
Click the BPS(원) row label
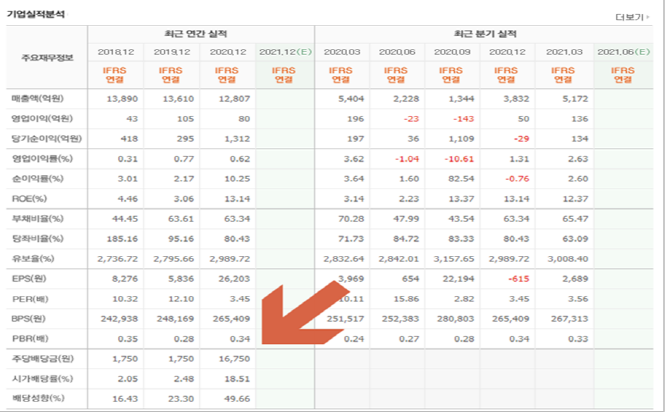pyautogui.click(x=28, y=319)
